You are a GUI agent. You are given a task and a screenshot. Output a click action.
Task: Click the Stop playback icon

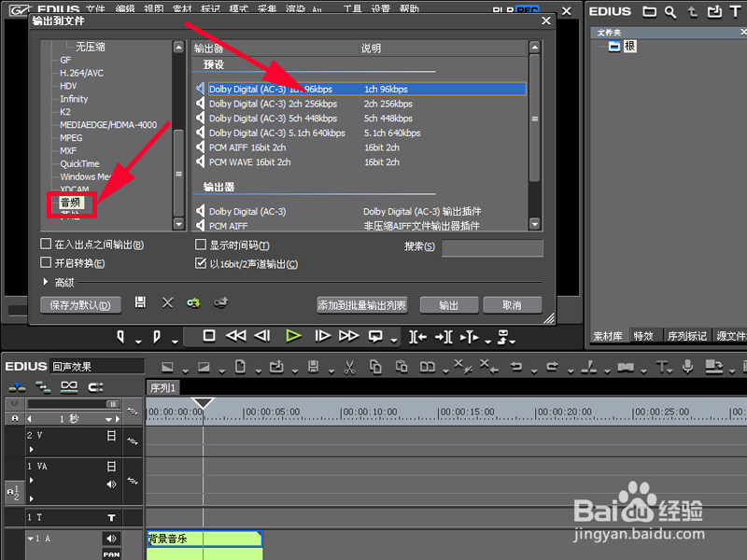[x=207, y=337]
